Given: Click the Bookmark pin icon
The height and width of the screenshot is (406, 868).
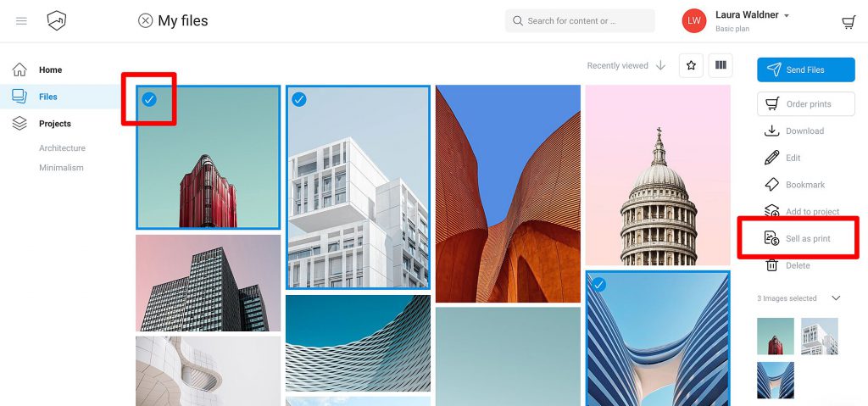Looking at the screenshot, I should click(771, 185).
